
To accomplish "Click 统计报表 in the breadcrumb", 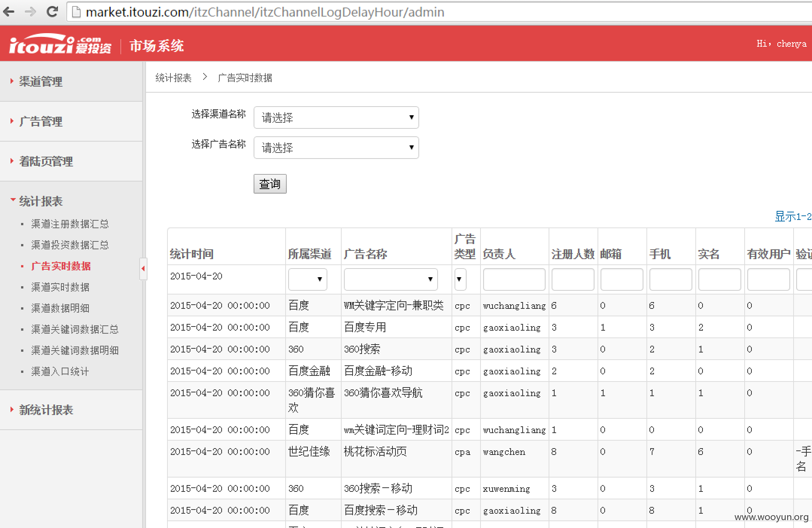I will tap(173, 78).
